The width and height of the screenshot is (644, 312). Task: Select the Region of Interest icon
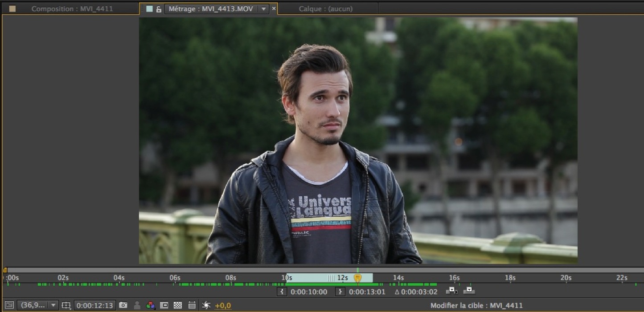pyautogui.click(x=67, y=305)
